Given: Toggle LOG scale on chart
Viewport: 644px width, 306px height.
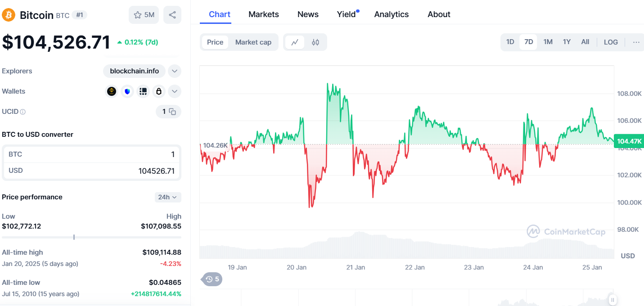Looking at the screenshot, I should (611, 42).
